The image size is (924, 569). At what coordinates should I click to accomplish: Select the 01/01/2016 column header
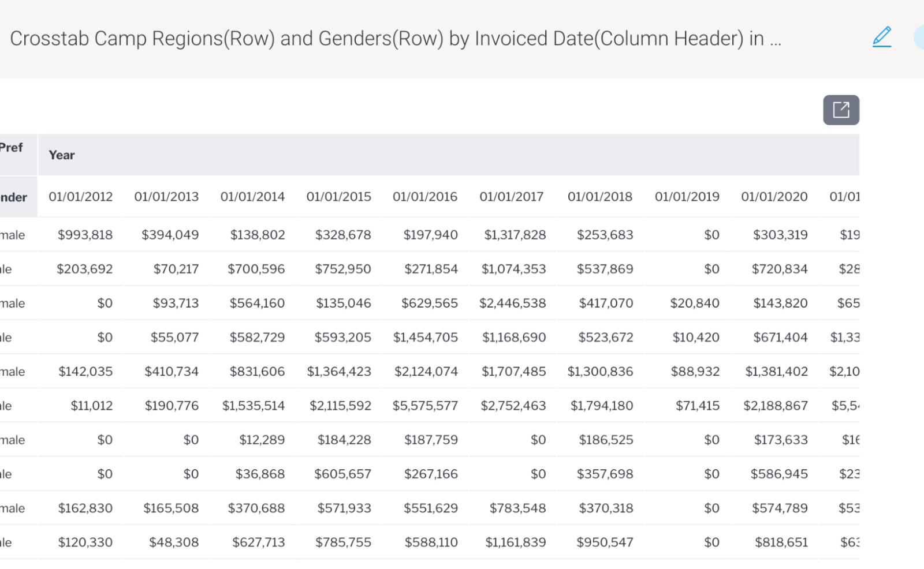pyautogui.click(x=425, y=197)
